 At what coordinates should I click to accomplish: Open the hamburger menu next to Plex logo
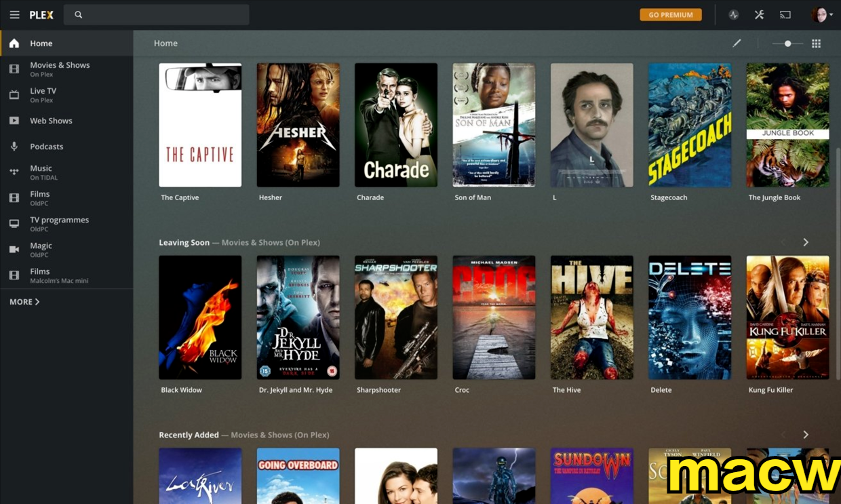click(14, 15)
